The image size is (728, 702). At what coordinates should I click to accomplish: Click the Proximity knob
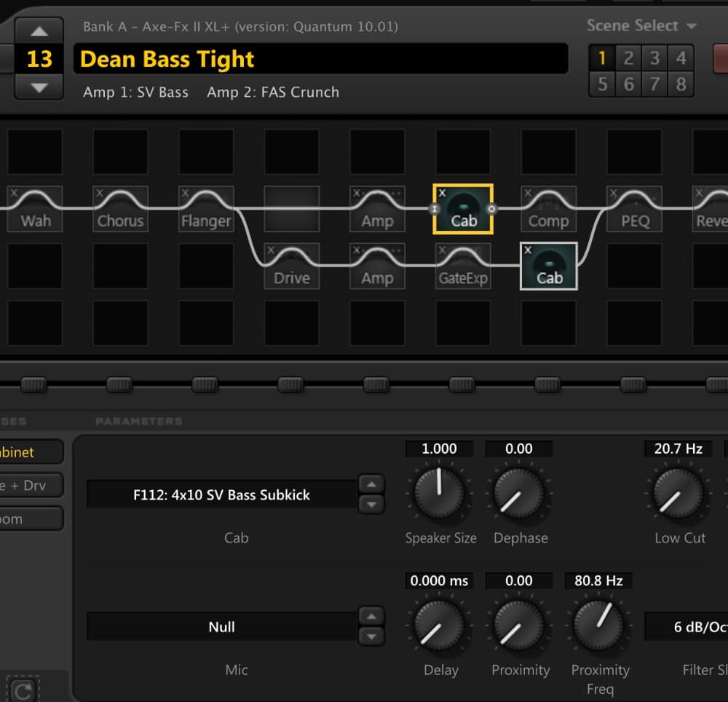519,625
